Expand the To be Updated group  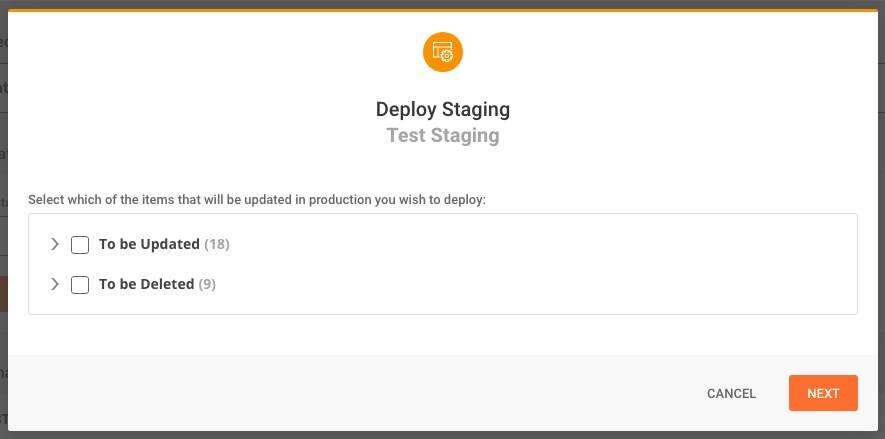(55, 244)
